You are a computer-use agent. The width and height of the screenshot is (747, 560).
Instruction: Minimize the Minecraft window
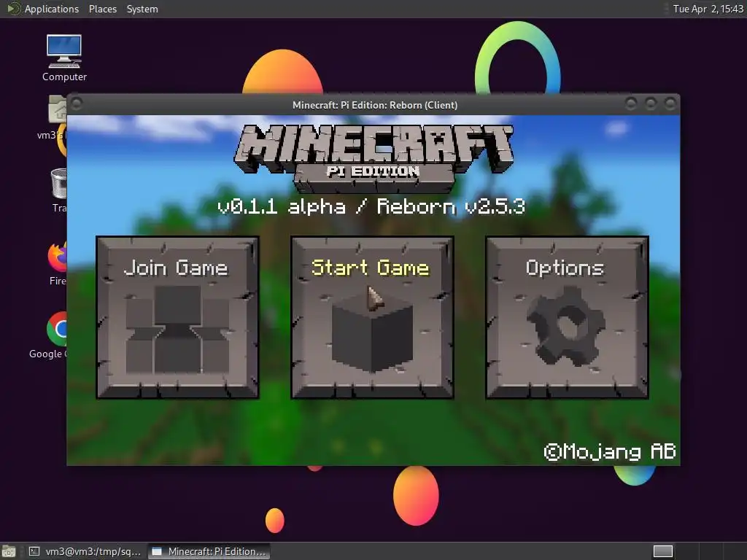(x=631, y=104)
